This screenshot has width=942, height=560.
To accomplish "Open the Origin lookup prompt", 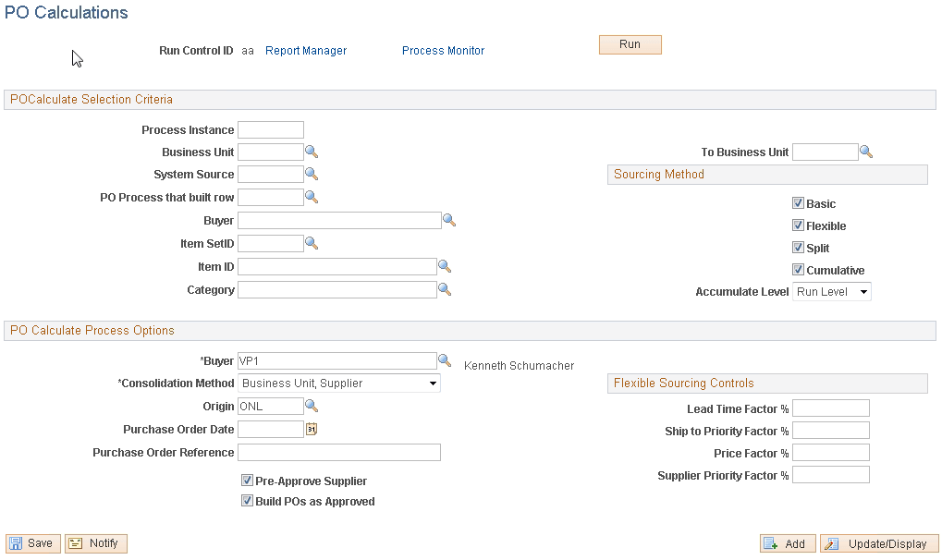I will coord(312,406).
